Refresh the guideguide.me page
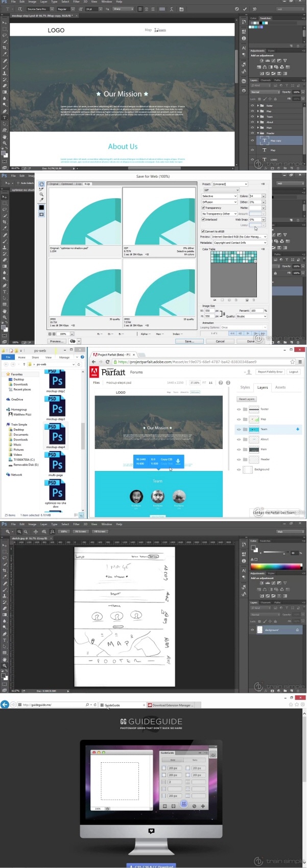This screenshot has height=868, width=307. tap(95, 705)
